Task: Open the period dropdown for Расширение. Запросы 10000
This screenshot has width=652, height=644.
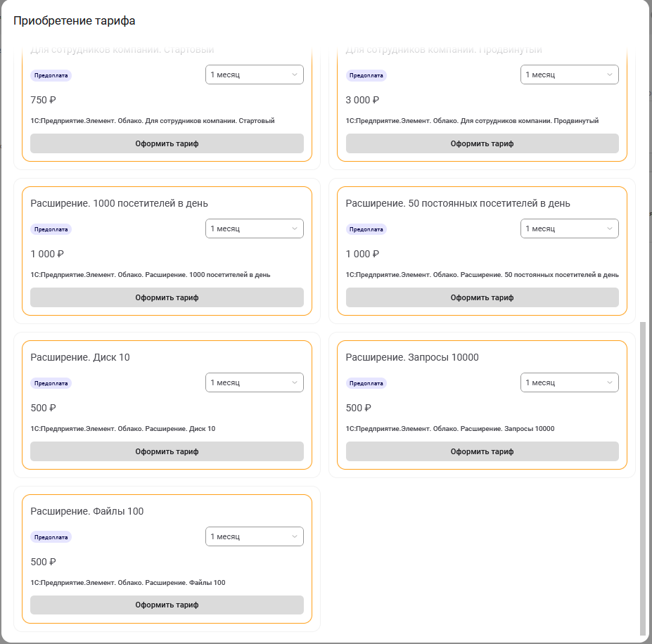Action: pos(570,382)
